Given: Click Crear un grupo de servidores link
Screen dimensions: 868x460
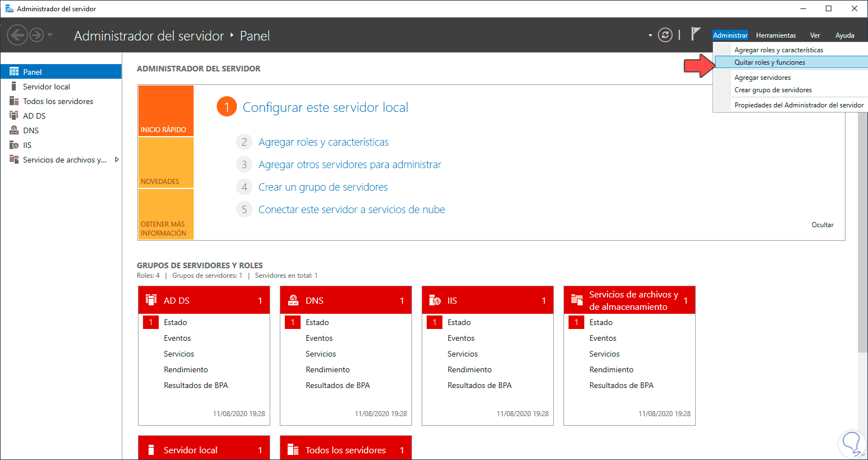Looking at the screenshot, I should click(323, 187).
